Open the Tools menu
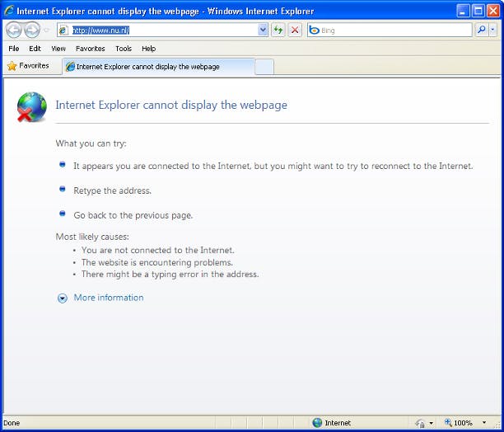The image size is (504, 432). [124, 49]
